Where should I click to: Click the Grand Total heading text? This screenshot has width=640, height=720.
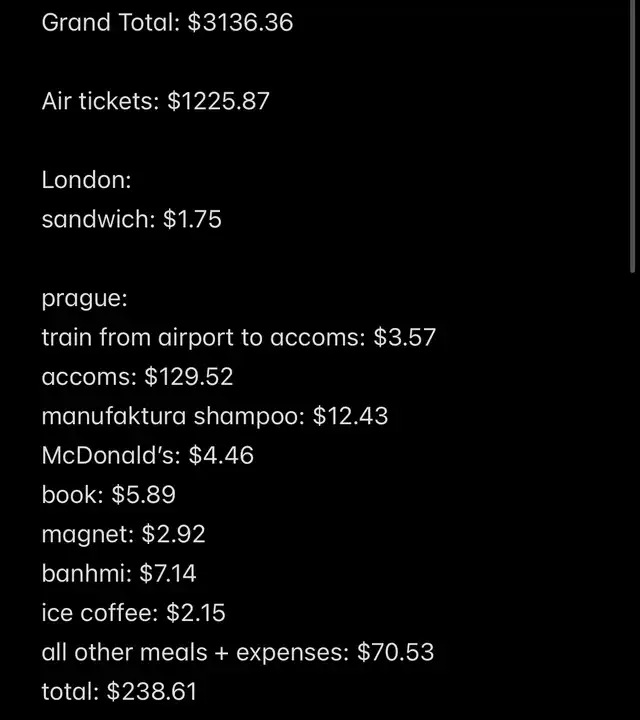pos(111,22)
